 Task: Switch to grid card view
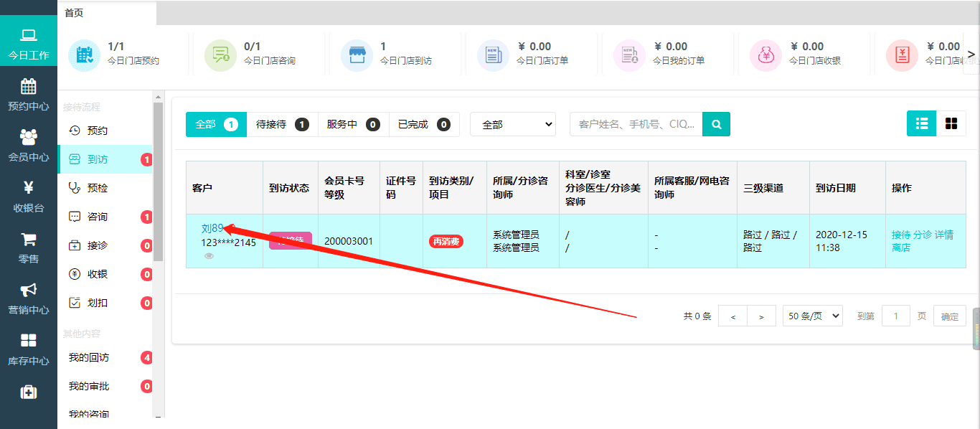[951, 123]
